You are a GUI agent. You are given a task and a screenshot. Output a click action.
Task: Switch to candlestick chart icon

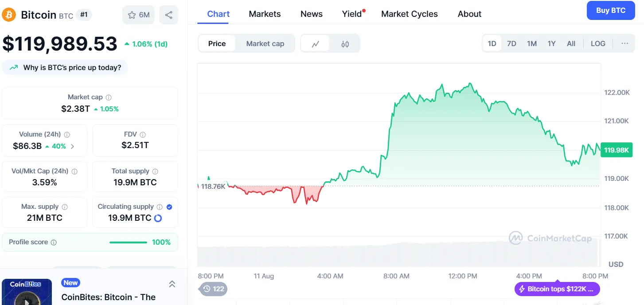(345, 44)
